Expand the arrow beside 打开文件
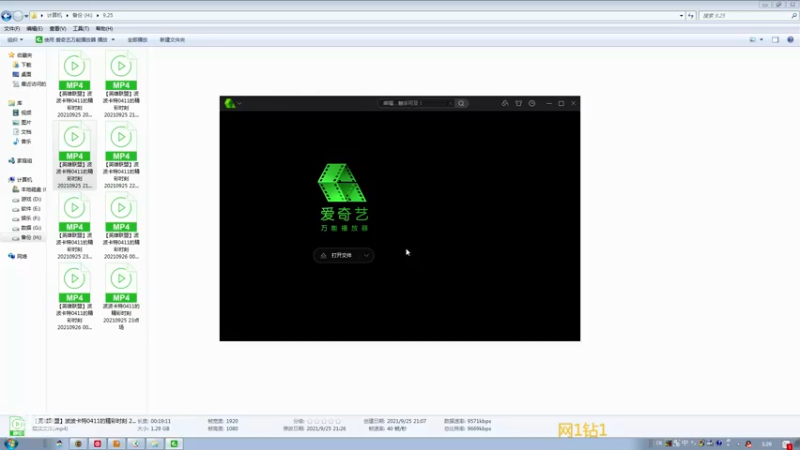The width and height of the screenshot is (800, 450). [366, 256]
